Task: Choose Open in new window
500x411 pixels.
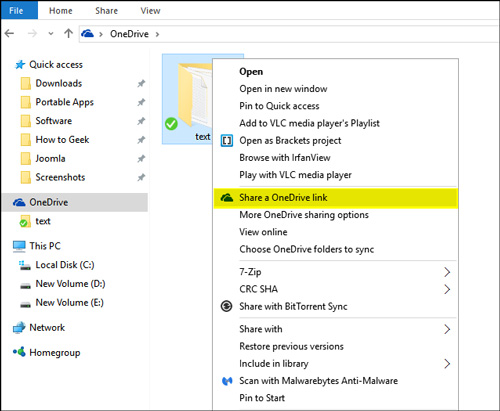Action: tap(283, 89)
